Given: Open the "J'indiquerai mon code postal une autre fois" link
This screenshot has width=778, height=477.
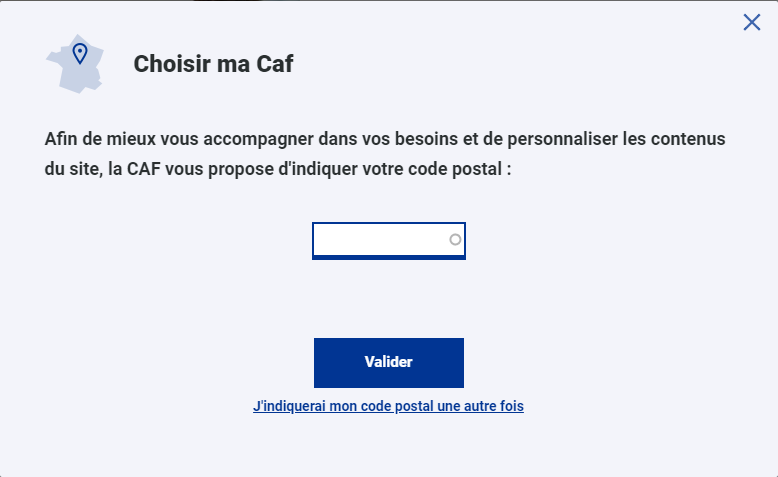Looking at the screenshot, I should click(x=388, y=406).
